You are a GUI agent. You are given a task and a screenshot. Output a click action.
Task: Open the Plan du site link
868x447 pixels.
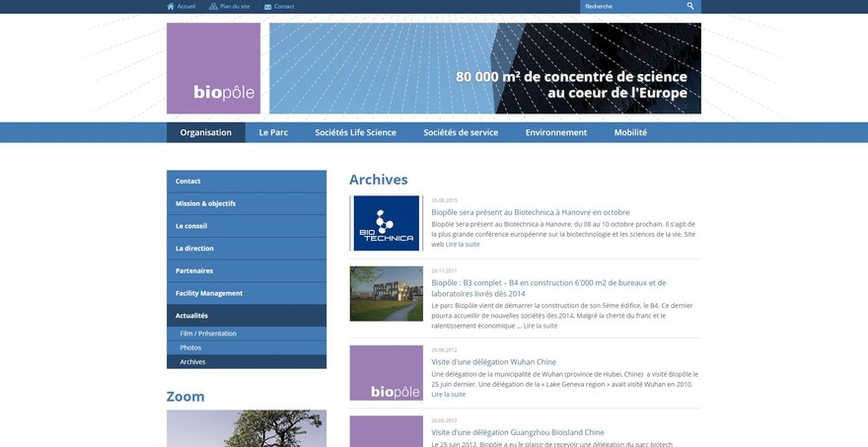(x=235, y=7)
